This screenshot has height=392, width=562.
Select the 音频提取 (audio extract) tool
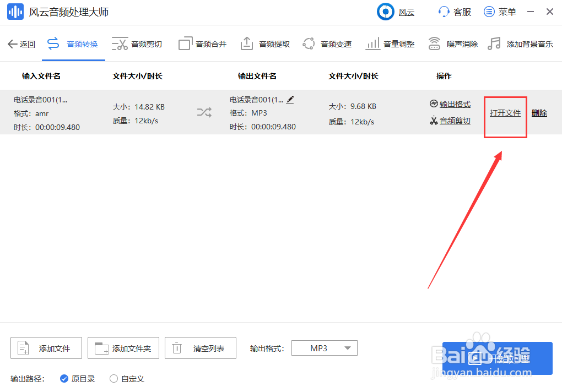pos(264,43)
